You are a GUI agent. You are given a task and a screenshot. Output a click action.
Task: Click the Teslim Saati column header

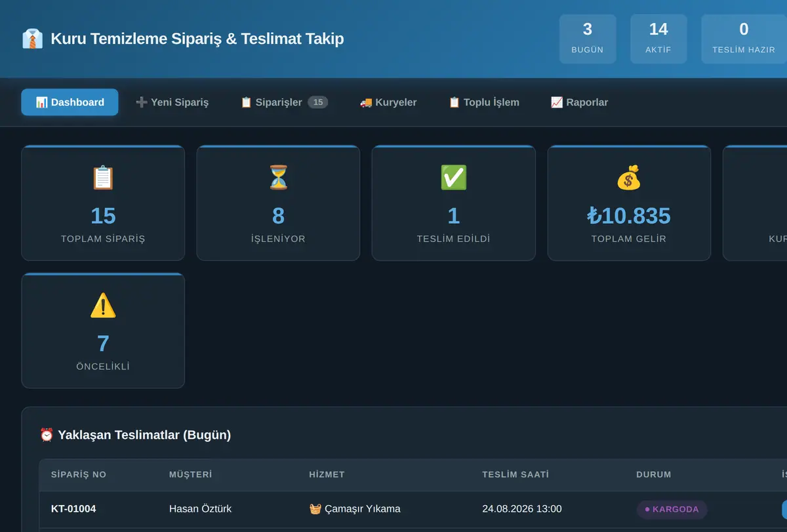515,475
